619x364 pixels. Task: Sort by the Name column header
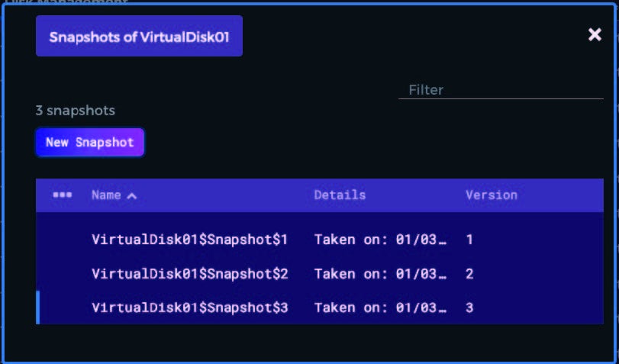[106, 195]
